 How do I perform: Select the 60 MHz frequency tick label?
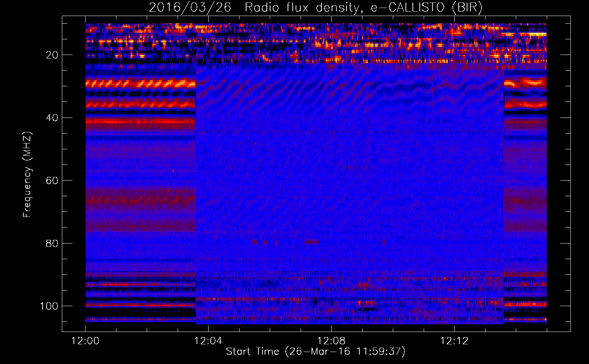(52, 181)
